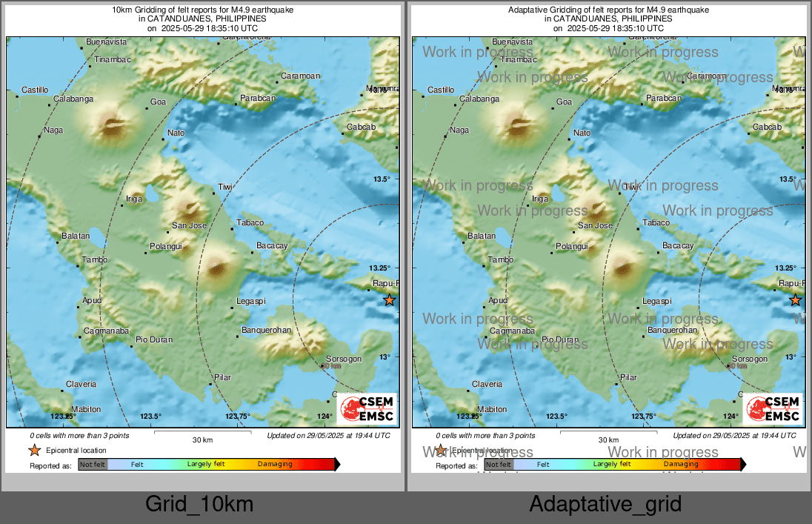The image size is (812, 524).
Task: Click the San Jose label on the Grid_10km map
Action: [189, 225]
